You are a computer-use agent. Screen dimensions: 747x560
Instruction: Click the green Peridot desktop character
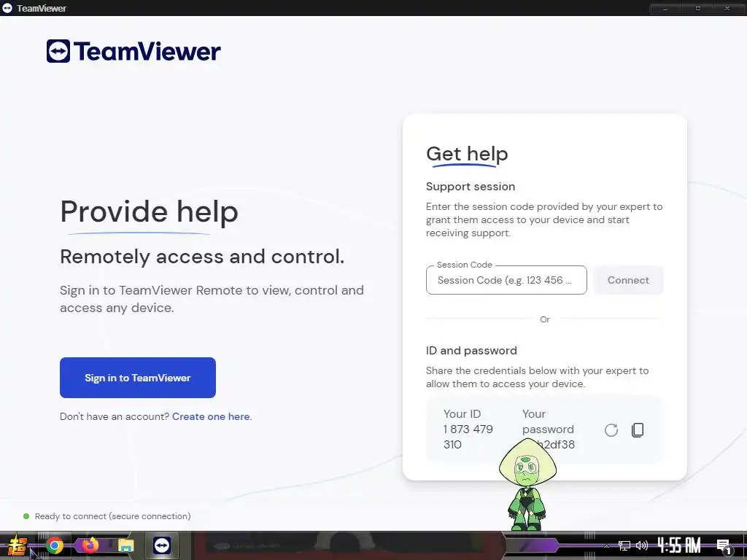click(527, 485)
